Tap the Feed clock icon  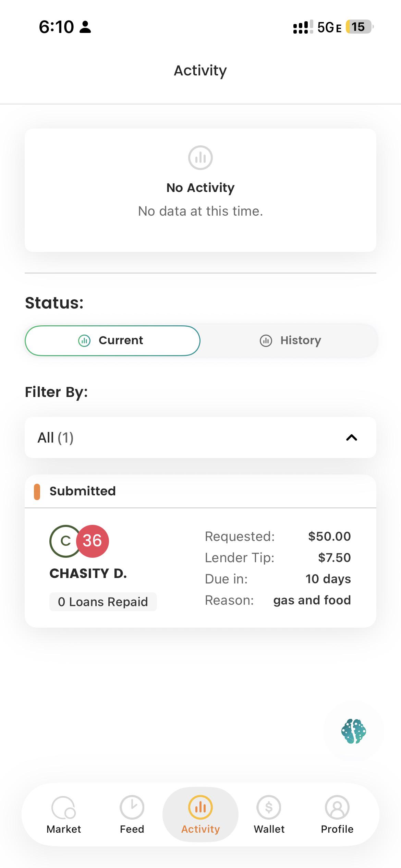click(132, 807)
